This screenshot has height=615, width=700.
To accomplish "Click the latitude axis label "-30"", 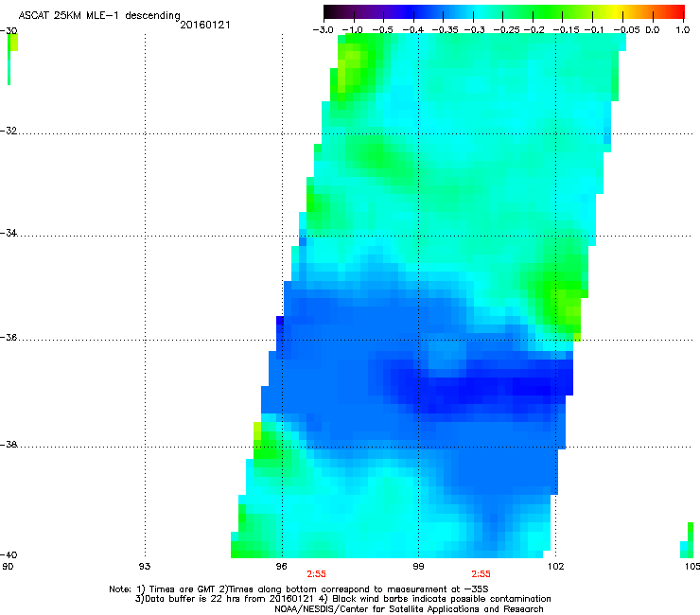I will click(9, 31).
